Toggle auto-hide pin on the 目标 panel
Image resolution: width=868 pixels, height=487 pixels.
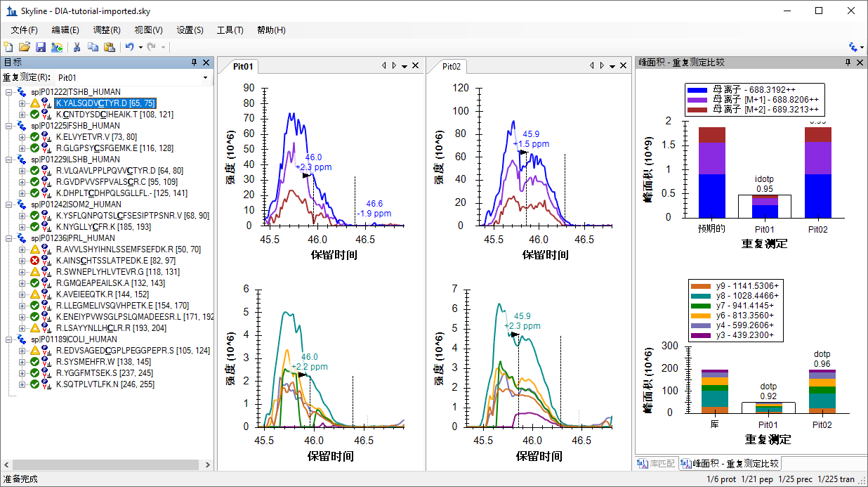(x=195, y=63)
